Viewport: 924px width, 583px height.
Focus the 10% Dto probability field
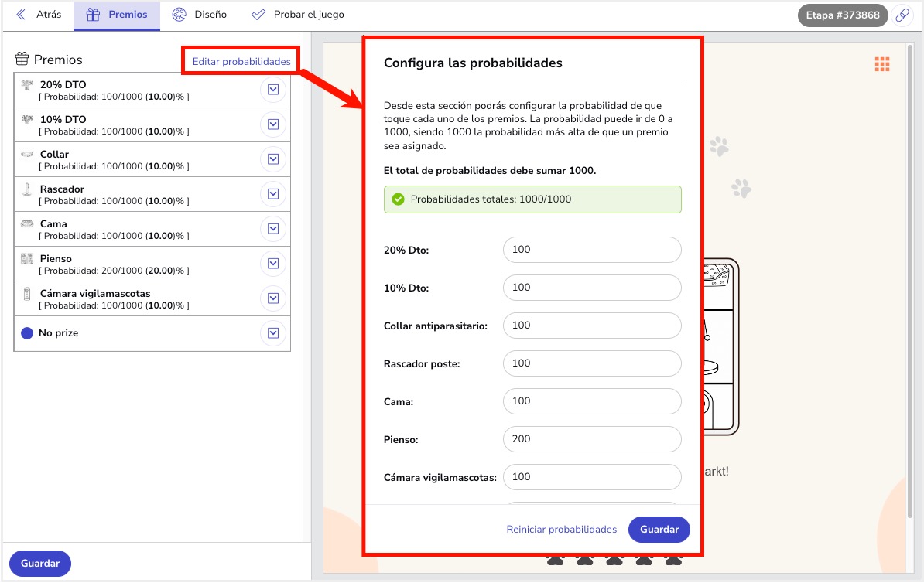point(592,288)
